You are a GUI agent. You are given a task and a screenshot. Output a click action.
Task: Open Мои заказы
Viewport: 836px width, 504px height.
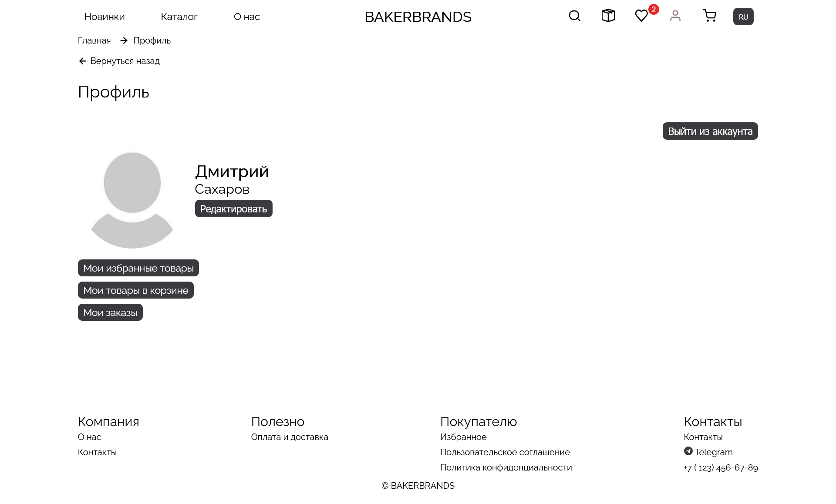(x=110, y=312)
